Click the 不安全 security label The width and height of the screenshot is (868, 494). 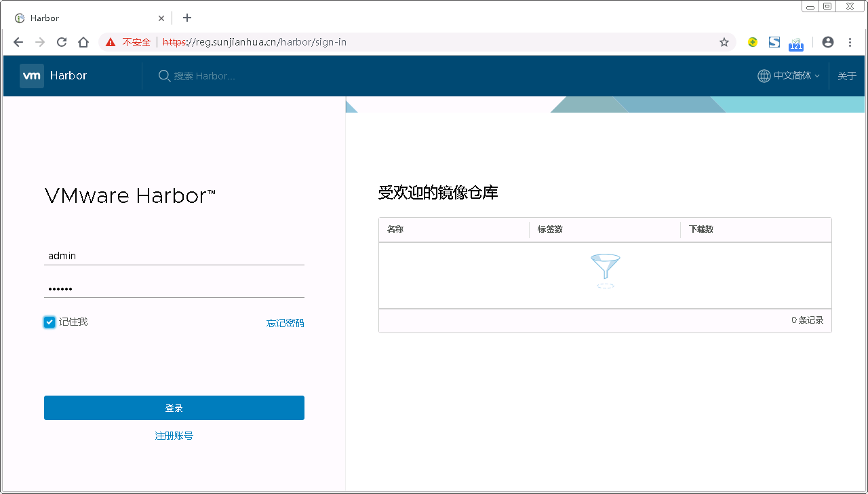coord(136,42)
